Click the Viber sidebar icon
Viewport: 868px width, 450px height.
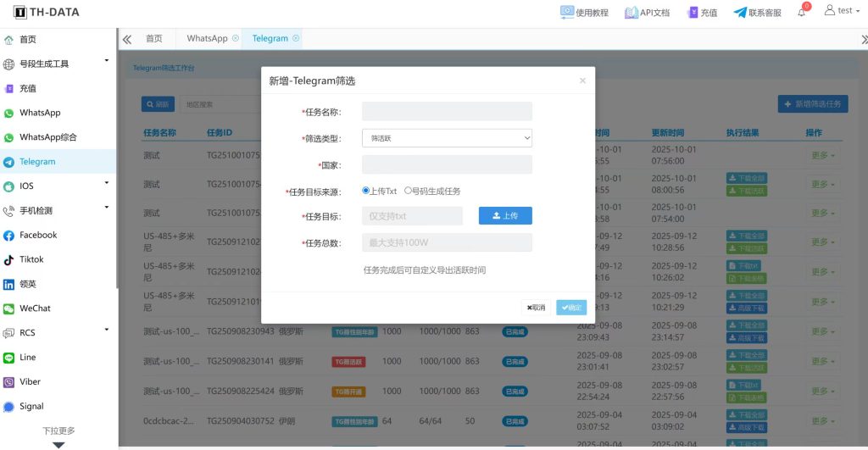(8, 382)
